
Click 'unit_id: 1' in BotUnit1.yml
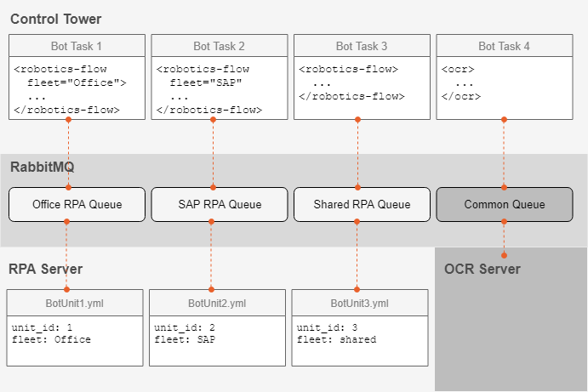[42, 327]
